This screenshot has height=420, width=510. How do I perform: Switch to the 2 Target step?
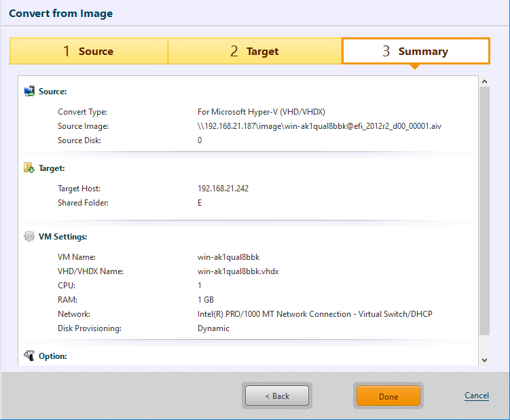point(255,52)
